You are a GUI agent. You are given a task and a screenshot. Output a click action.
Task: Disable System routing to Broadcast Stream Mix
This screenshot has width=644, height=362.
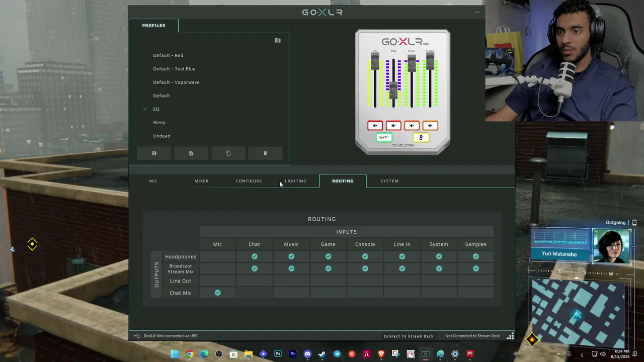439,268
